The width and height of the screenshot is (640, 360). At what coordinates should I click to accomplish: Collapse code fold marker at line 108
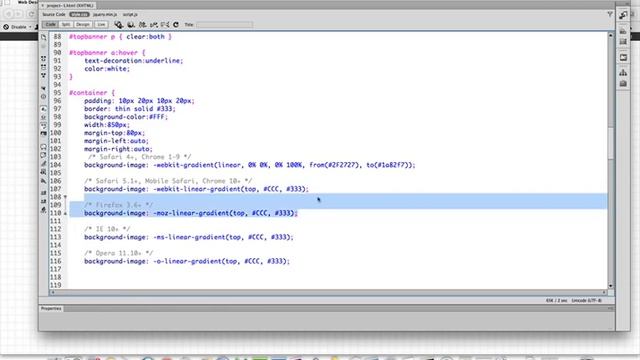pyautogui.click(x=65, y=197)
